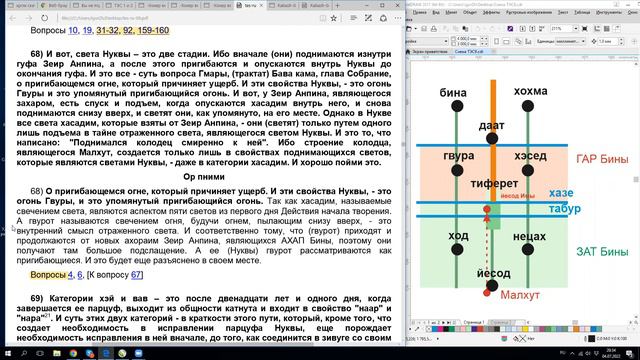The width and height of the screenshot is (640, 360).
Task: Open question link 67
Action: [x=136, y=275]
